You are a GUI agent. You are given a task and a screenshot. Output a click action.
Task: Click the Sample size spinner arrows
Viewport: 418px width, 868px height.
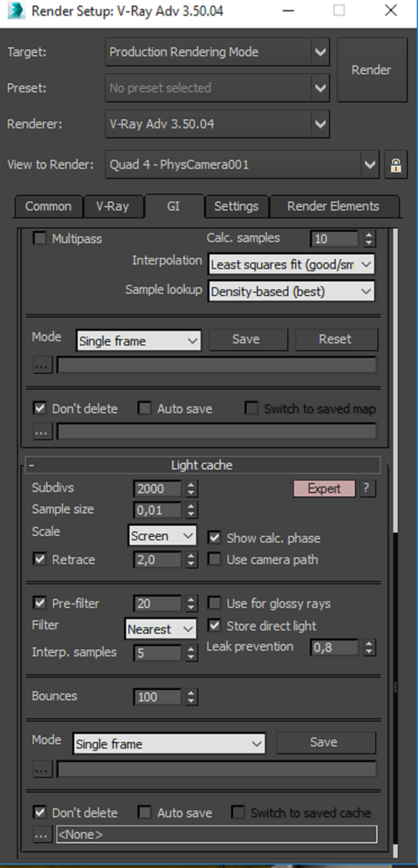coord(191,510)
